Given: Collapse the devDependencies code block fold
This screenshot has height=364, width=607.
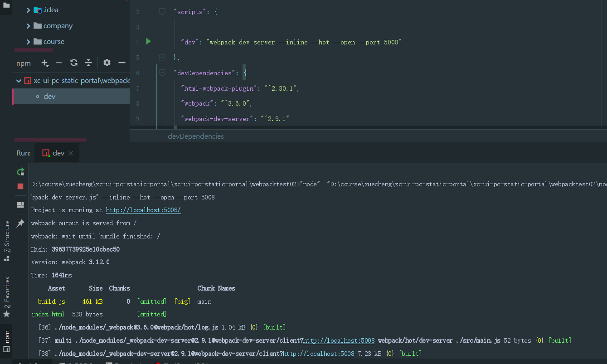Looking at the screenshot, I should (x=162, y=73).
